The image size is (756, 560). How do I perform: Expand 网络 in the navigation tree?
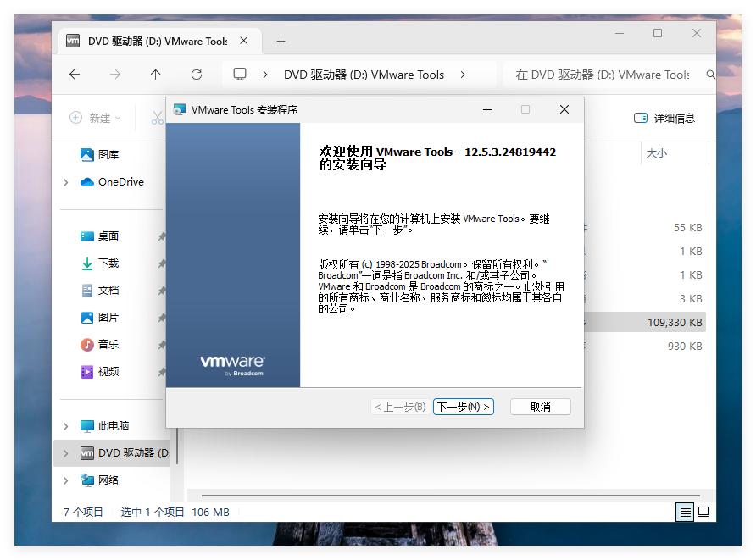pos(66,479)
